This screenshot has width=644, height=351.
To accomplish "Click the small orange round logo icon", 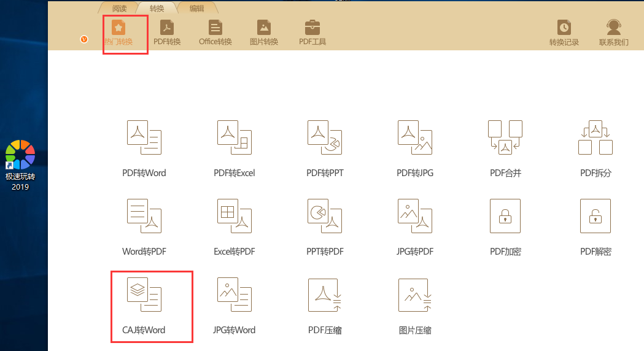I will click(83, 39).
